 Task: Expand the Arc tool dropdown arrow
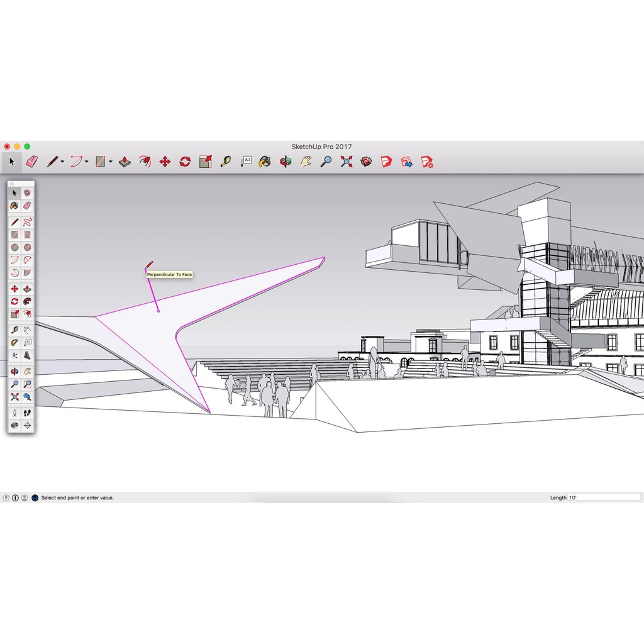point(86,162)
